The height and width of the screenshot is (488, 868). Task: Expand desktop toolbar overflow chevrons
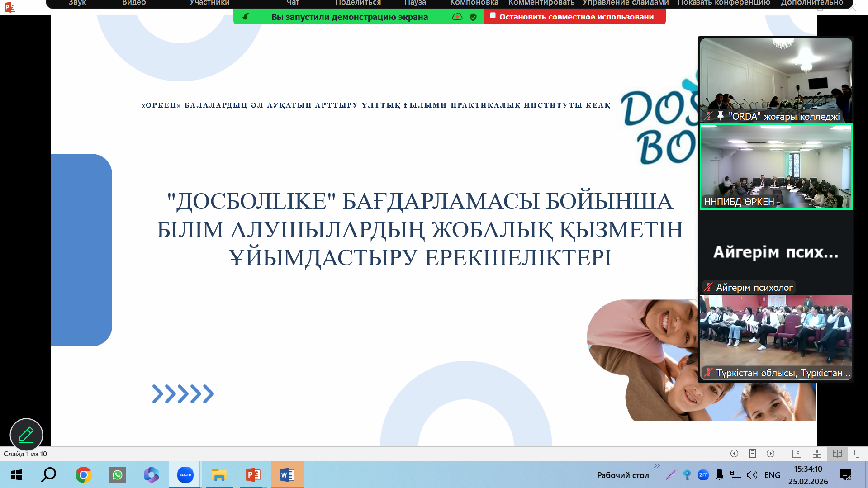[x=657, y=465]
